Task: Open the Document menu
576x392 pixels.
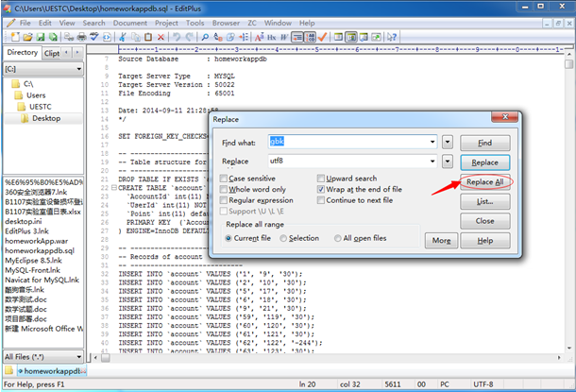Action: [129, 22]
